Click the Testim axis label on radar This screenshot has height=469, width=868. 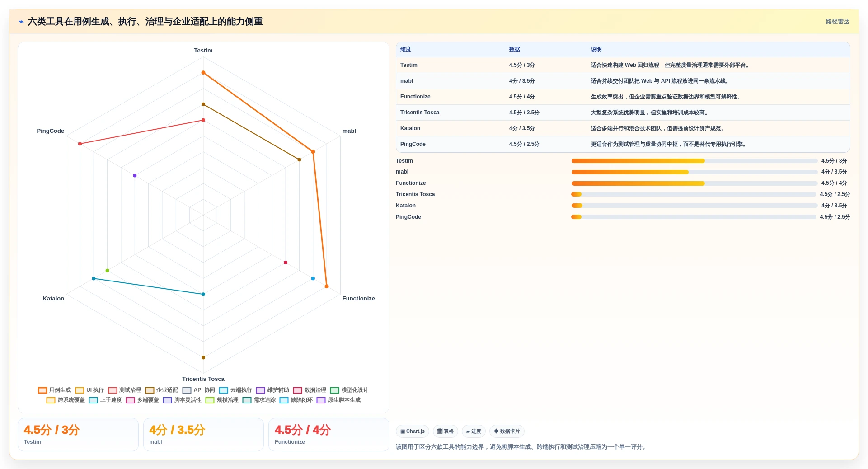coord(203,51)
